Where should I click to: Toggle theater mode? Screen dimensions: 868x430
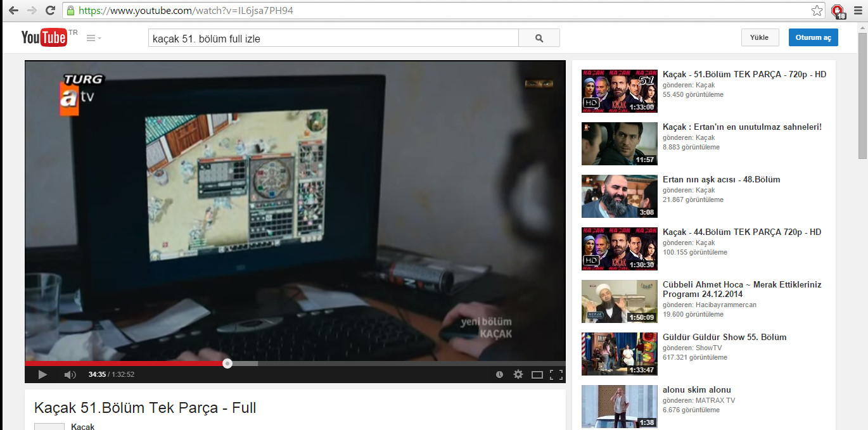(x=537, y=374)
